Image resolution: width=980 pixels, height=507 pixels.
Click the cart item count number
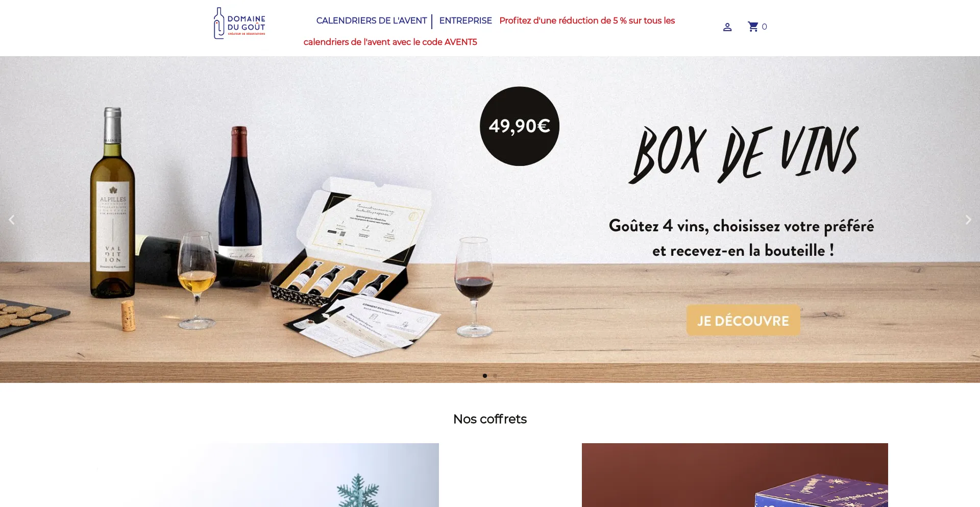tap(764, 27)
